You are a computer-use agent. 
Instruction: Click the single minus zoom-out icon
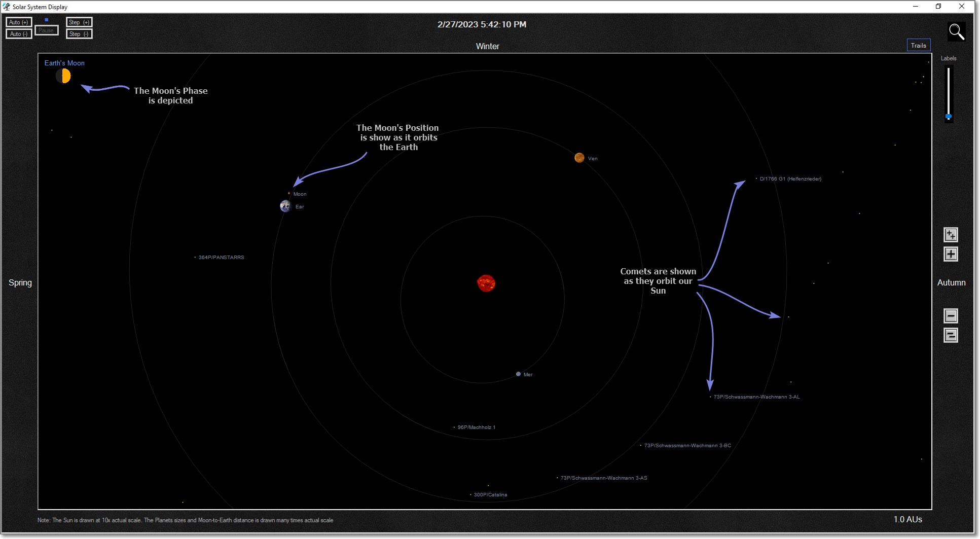951,316
